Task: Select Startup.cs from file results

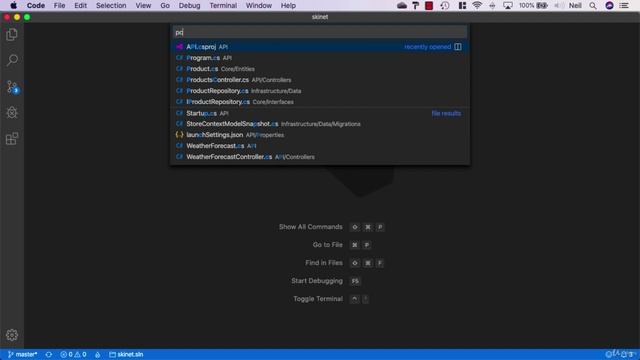Action: pos(320,113)
